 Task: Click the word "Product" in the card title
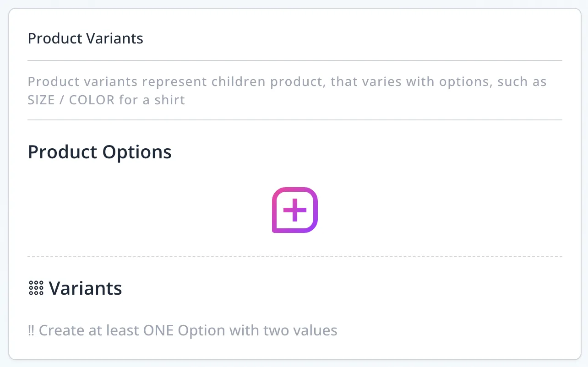(x=48, y=38)
